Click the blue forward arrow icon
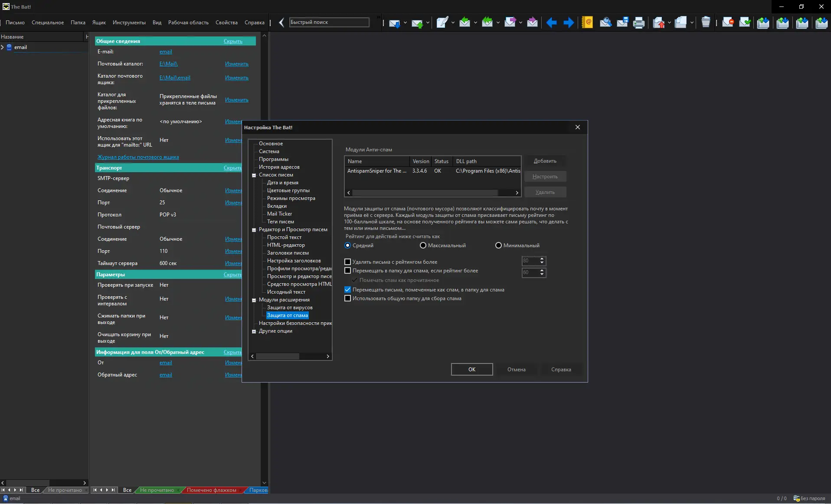This screenshot has height=504, width=831. pos(568,23)
